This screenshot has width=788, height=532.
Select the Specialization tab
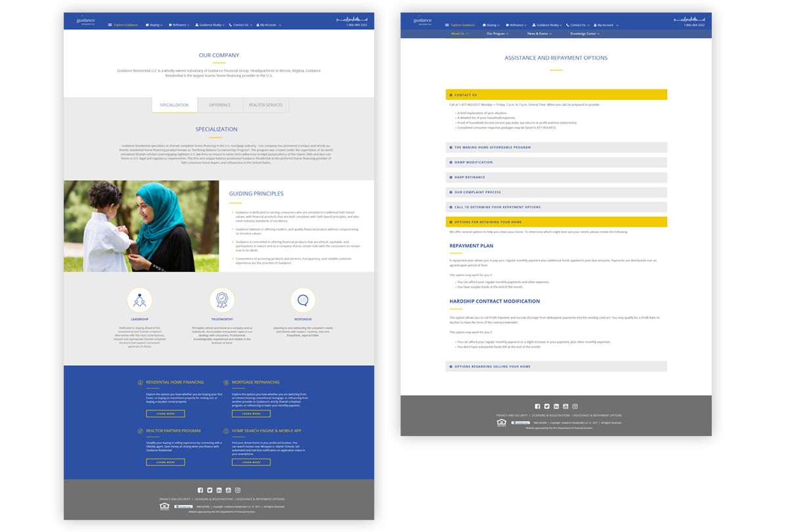pyautogui.click(x=174, y=105)
